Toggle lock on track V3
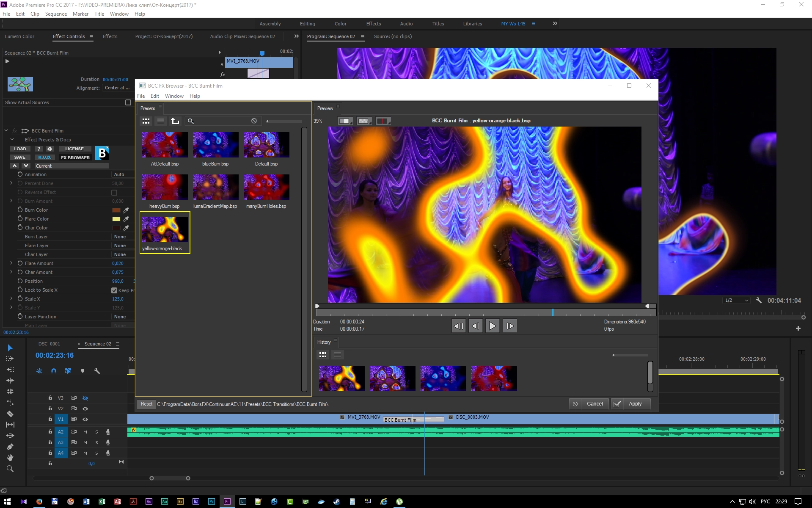Viewport: 812px width, 508px height. (x=50, y=398)
